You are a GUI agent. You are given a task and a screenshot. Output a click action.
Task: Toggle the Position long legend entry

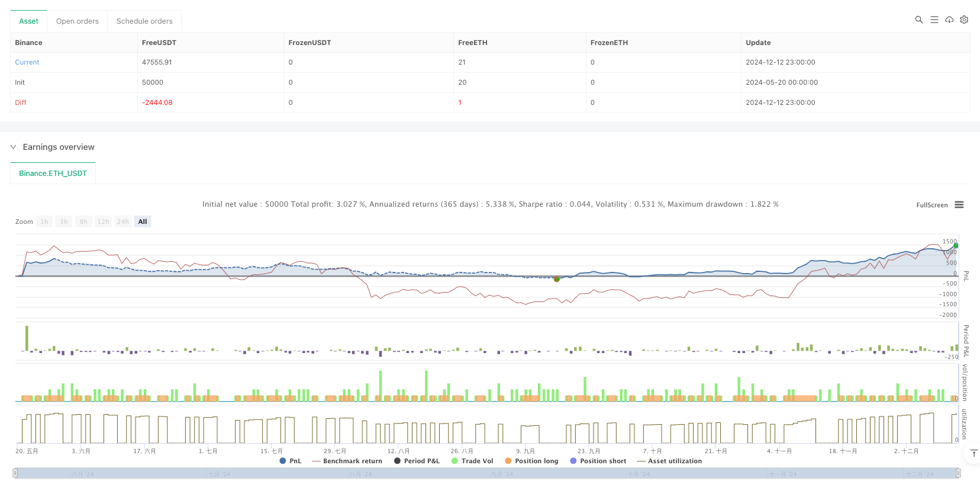point(531,461)
